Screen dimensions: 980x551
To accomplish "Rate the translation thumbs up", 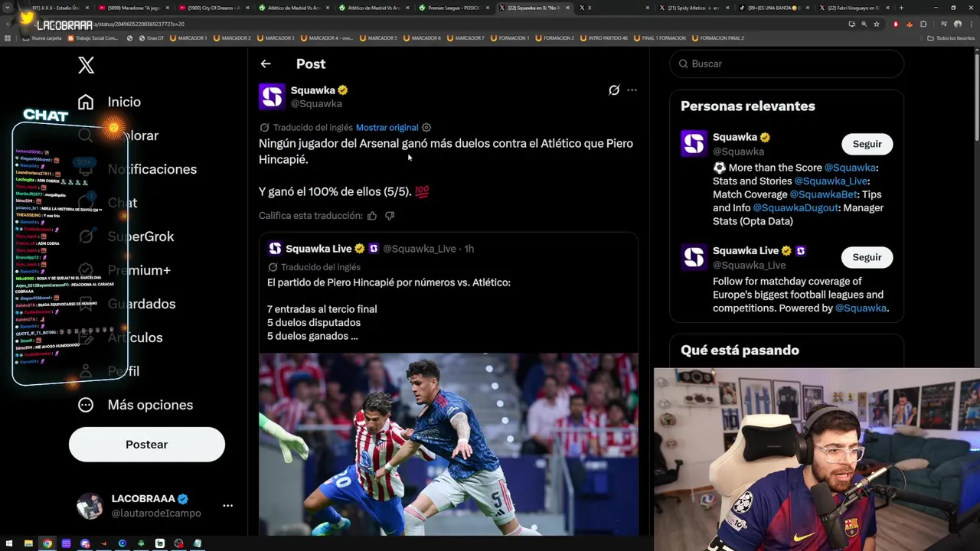I will point(372,216).
